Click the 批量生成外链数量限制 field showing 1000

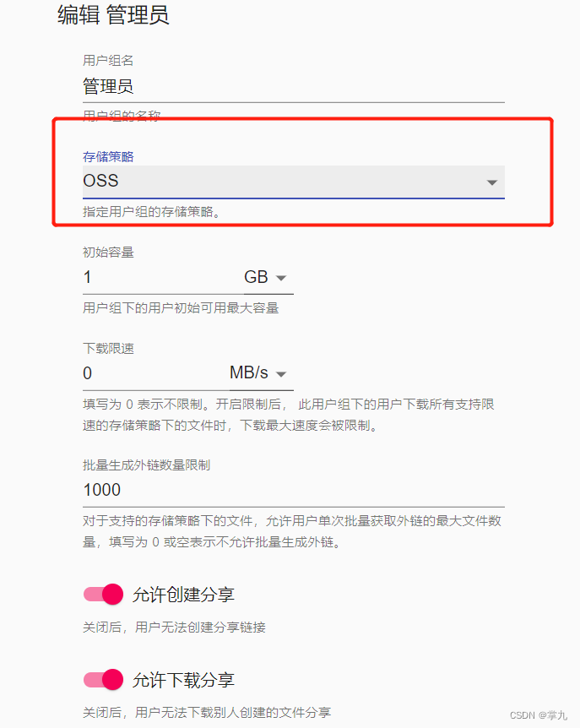tap(293, 490)
